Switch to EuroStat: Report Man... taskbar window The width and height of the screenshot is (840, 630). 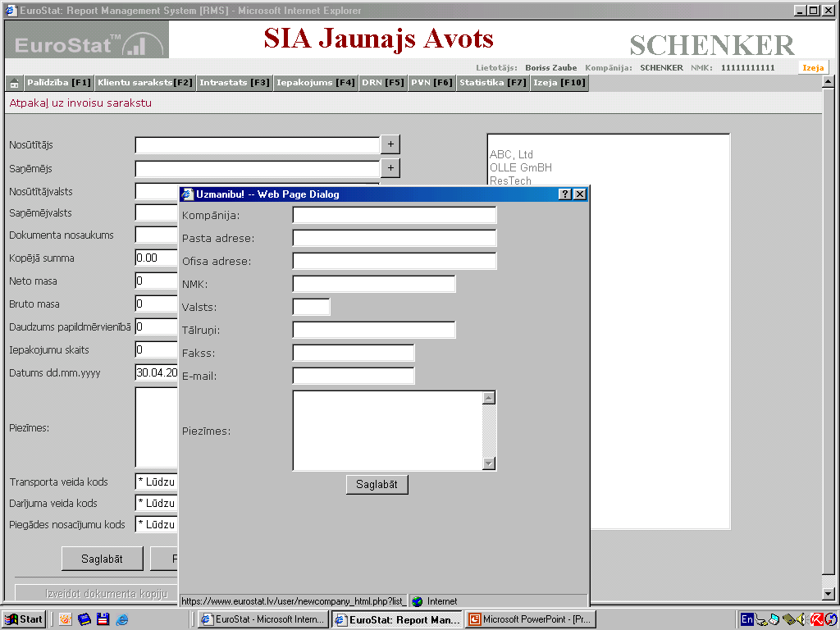click(396, 619)
